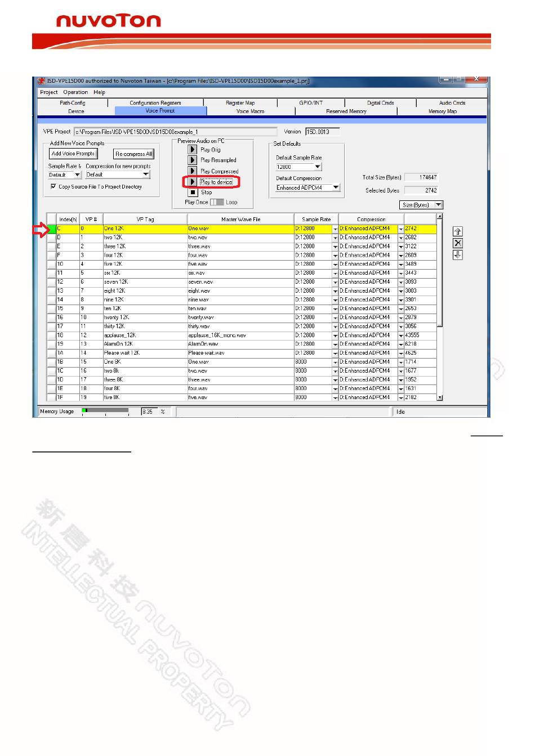535x756 pixels.
Task: Click the VPE Project path field
Action: [x=175, y=132]
